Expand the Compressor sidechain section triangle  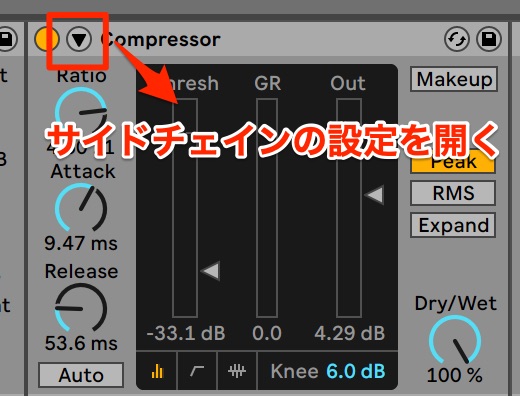click(79, 39)
